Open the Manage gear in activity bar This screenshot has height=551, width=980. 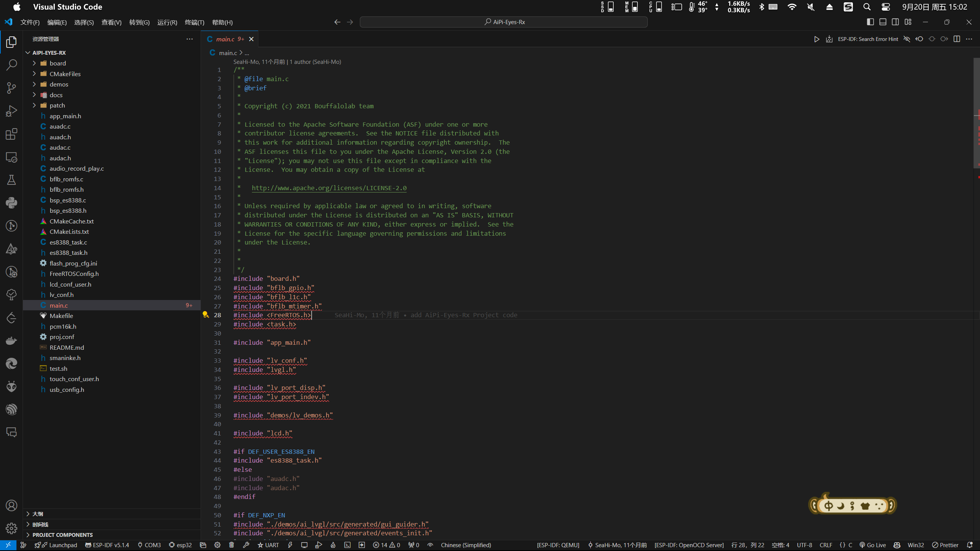pos(11,528)
